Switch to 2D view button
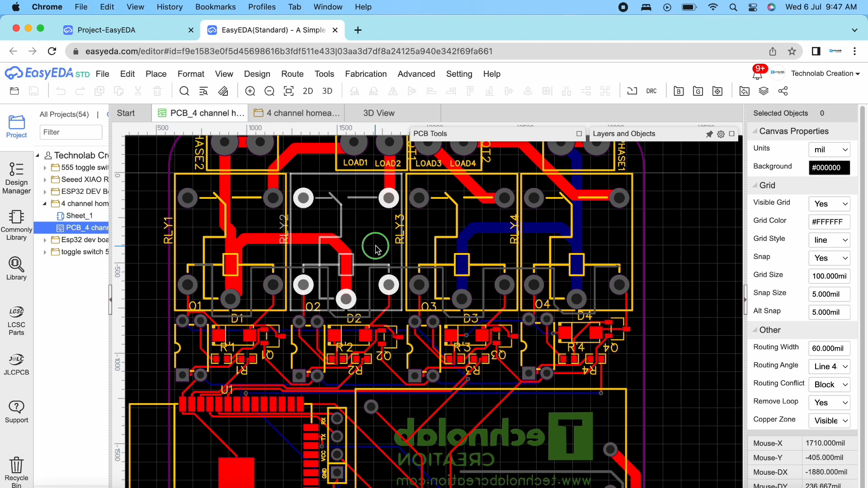Screen dimensions: 868x488 pos(308,91)
